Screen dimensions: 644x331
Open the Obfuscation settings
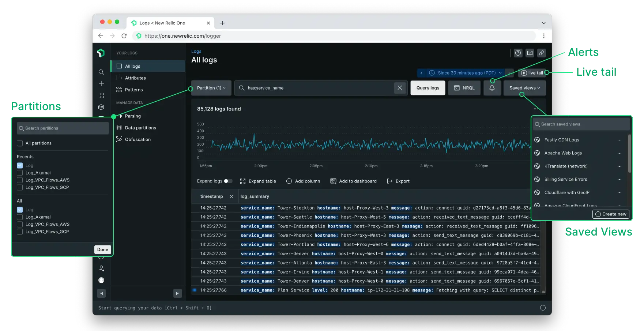138,139
